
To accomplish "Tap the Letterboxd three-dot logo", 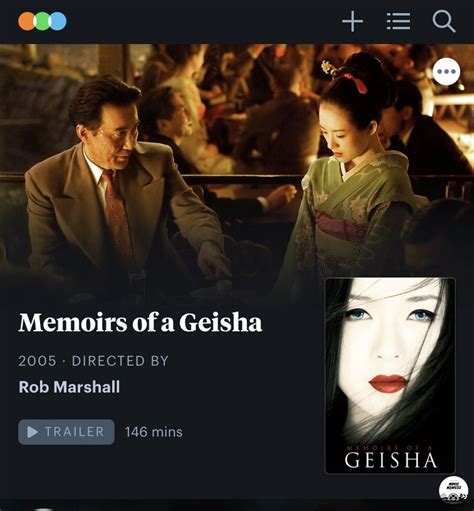I will click(42, 21).
